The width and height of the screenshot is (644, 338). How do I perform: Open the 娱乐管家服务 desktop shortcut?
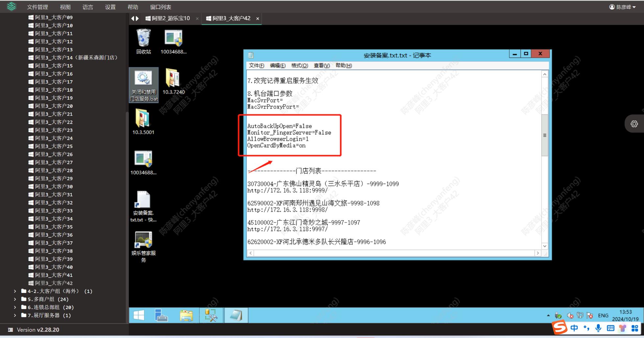[144, 247]
